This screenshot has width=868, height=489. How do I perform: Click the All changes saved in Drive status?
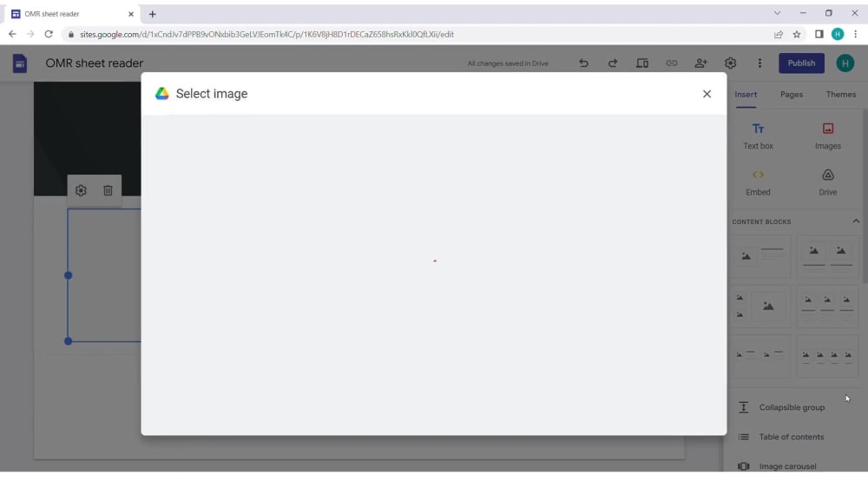pos(508,63)
